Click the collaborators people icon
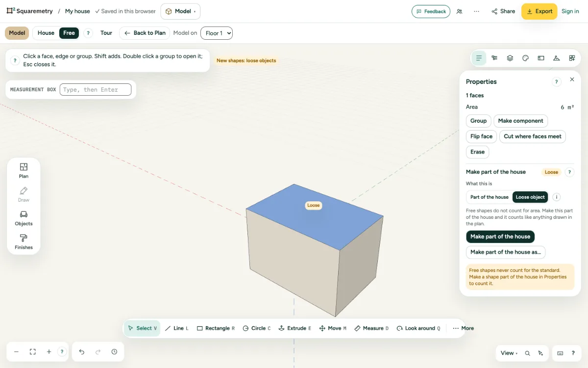 [459, 11]
